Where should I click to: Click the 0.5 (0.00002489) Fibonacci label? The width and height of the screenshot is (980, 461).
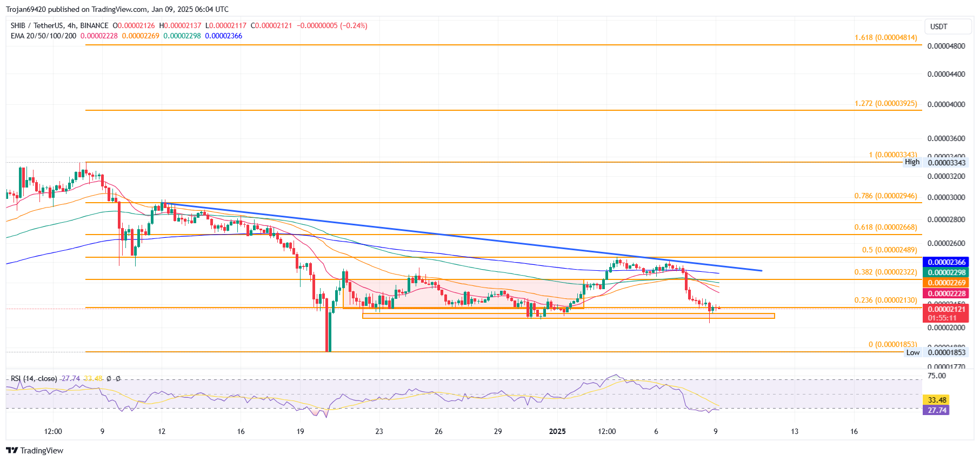[x=889, y=250]
